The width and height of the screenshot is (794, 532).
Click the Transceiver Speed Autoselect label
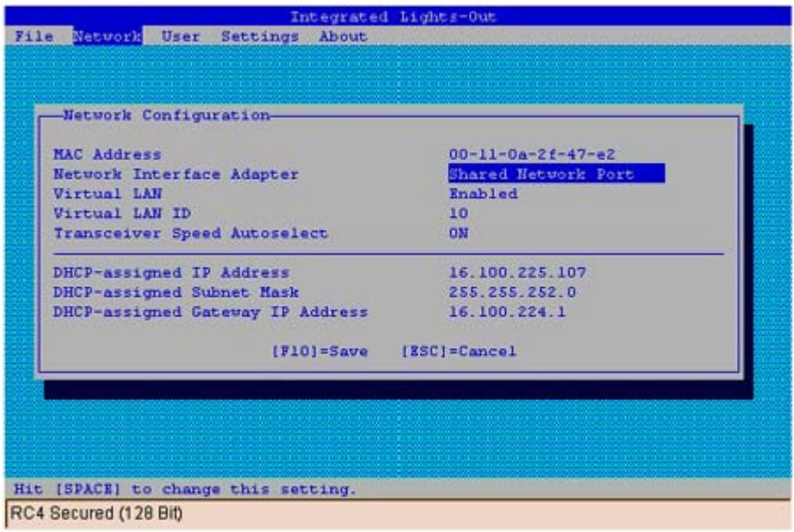(x=190, y=233)
